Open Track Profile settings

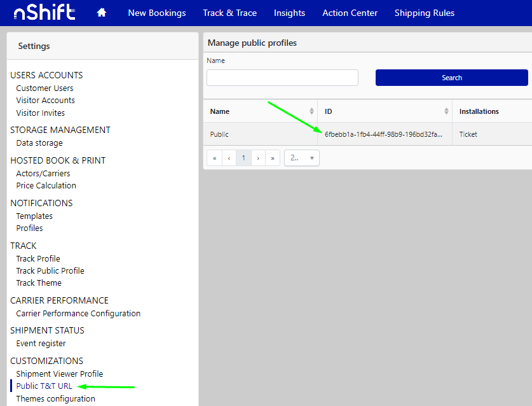pyautogui.click(x=38, y=258)
